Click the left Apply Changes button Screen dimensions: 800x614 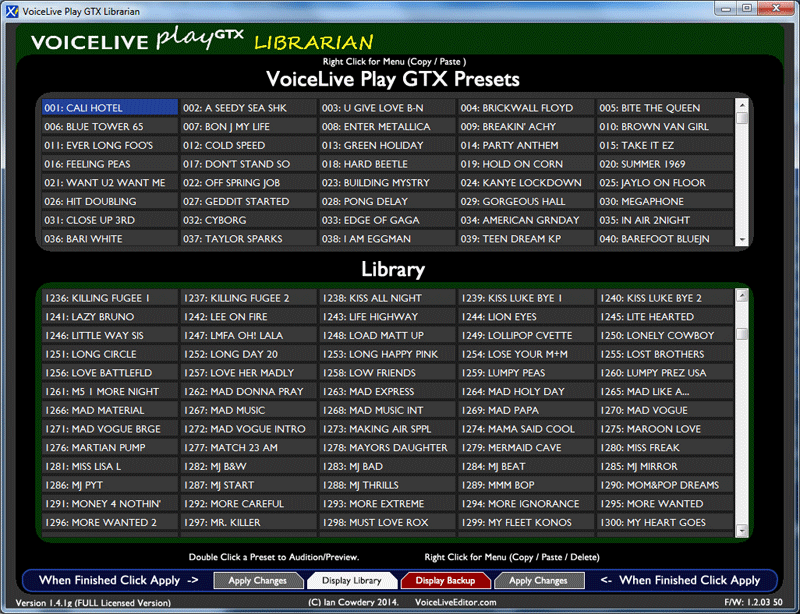coord(257,580)
